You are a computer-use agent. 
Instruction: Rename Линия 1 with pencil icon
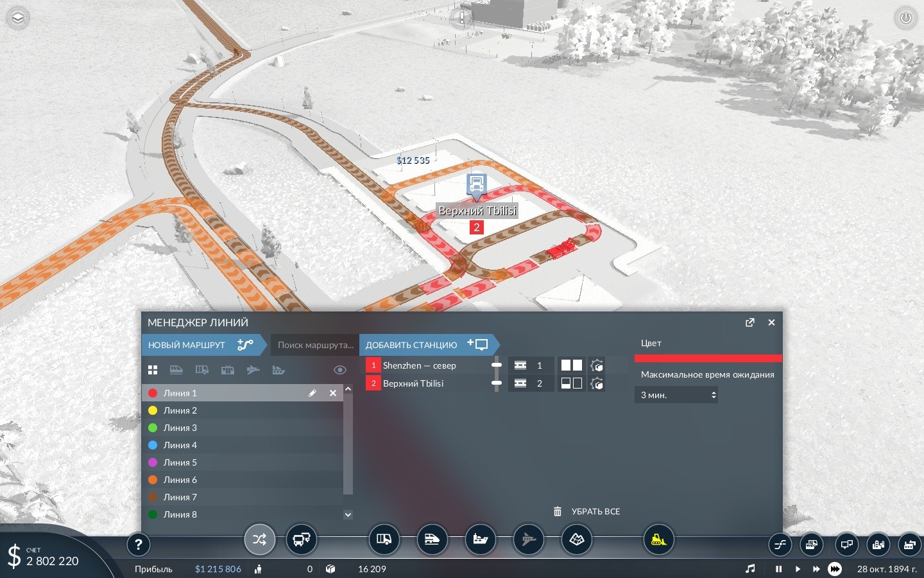tap(312, 393)
